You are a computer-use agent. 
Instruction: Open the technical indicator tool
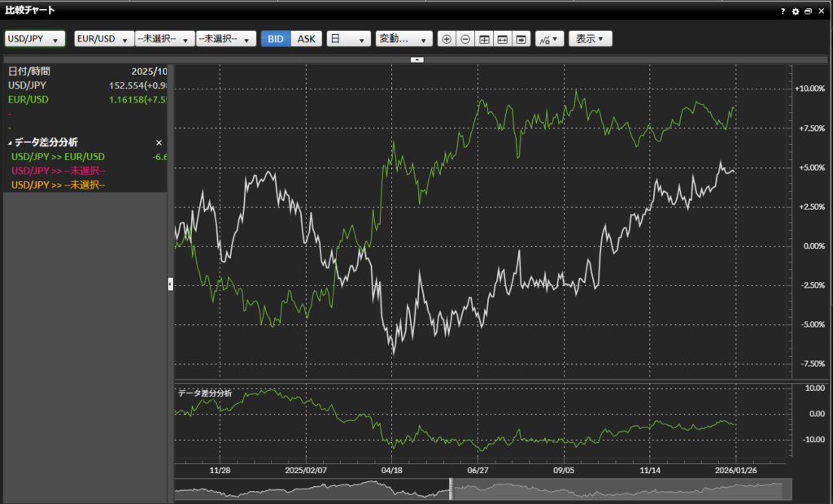(550, 38)
